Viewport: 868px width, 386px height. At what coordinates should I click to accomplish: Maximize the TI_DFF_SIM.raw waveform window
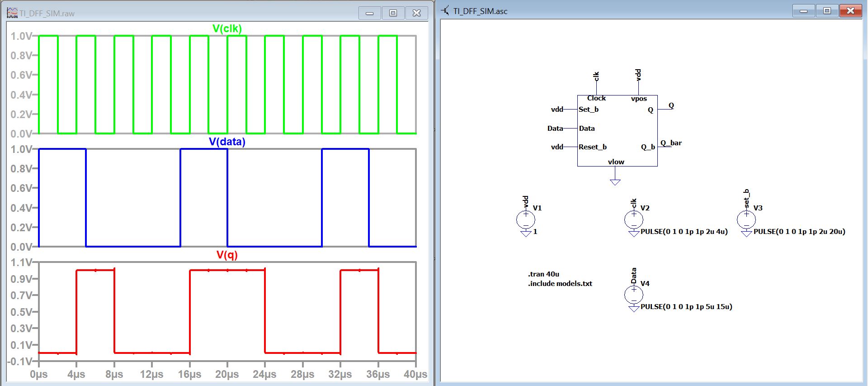(393, 13)
